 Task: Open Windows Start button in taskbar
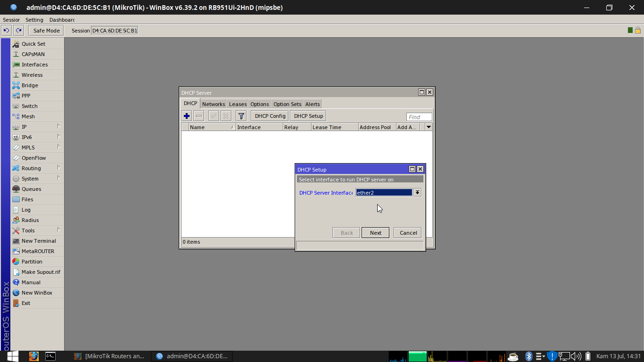pos(13,356)
